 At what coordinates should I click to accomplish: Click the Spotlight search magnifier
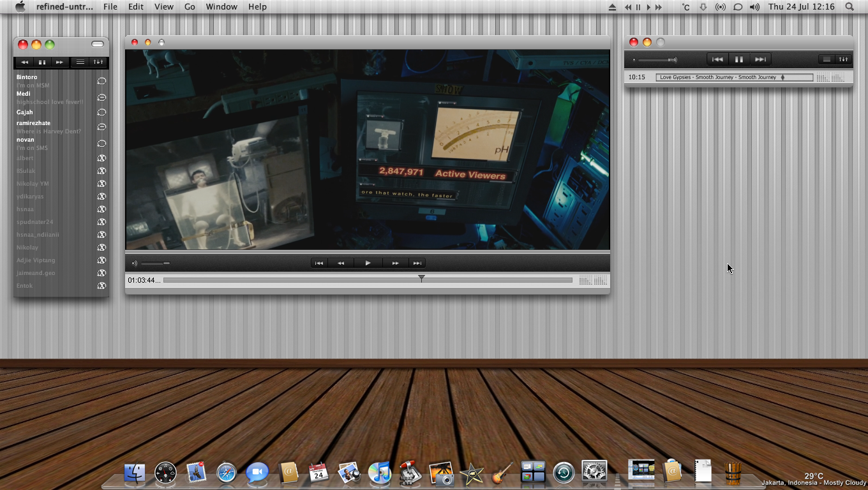849,6
